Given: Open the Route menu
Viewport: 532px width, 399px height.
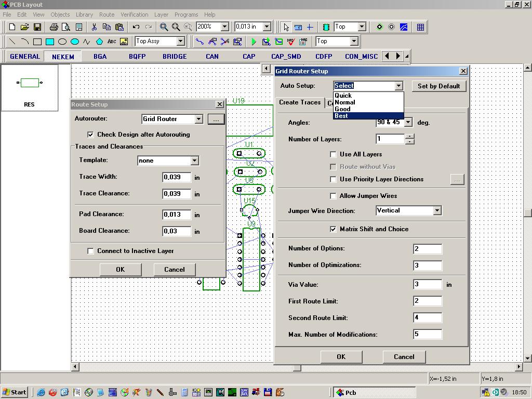Looking at the screenshot, I should (107, 15).
